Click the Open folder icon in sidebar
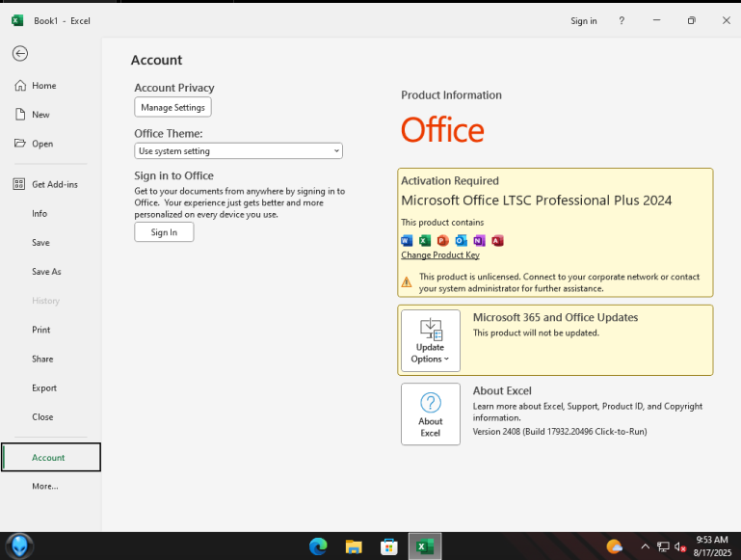The width and height of the screenshot is (741, 560). click(x=20, y=144)
